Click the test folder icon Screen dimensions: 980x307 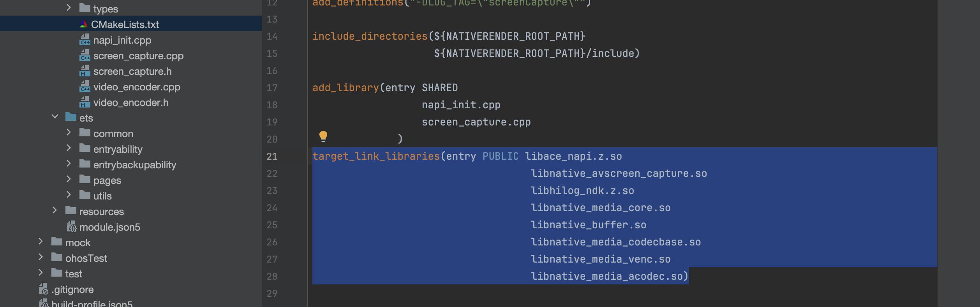[x=57, y=273]
